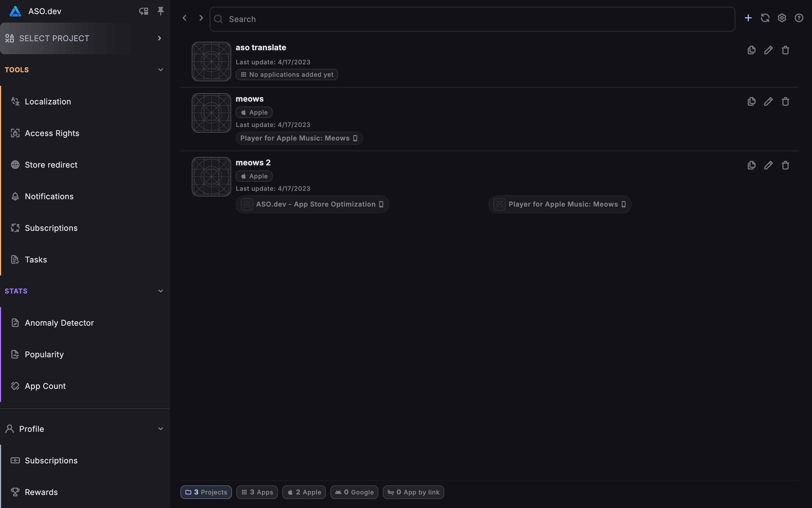Collapse the TOOLS section
This screenshot has height=508, width=812.
(x=161, y=70)
